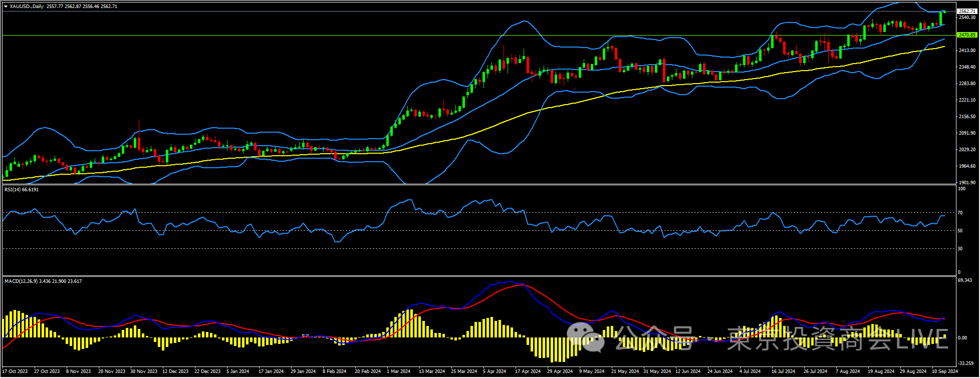Click date label 17 Apr 2024
Screen dimensions: 980x378
click(x=528, y=371)
